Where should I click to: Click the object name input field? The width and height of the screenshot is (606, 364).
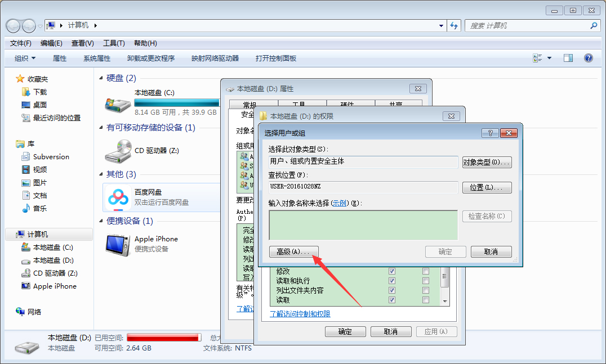click(363, 224)
